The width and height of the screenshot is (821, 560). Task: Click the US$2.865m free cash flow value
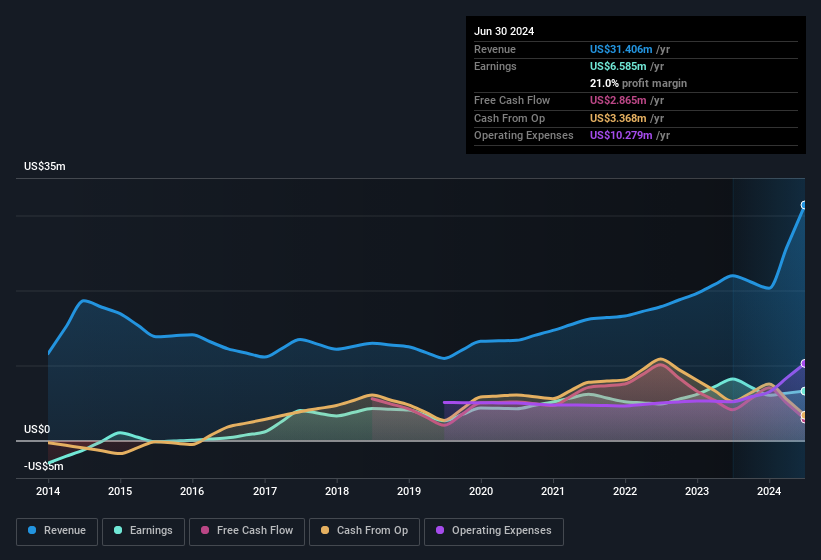pos(618,100)
